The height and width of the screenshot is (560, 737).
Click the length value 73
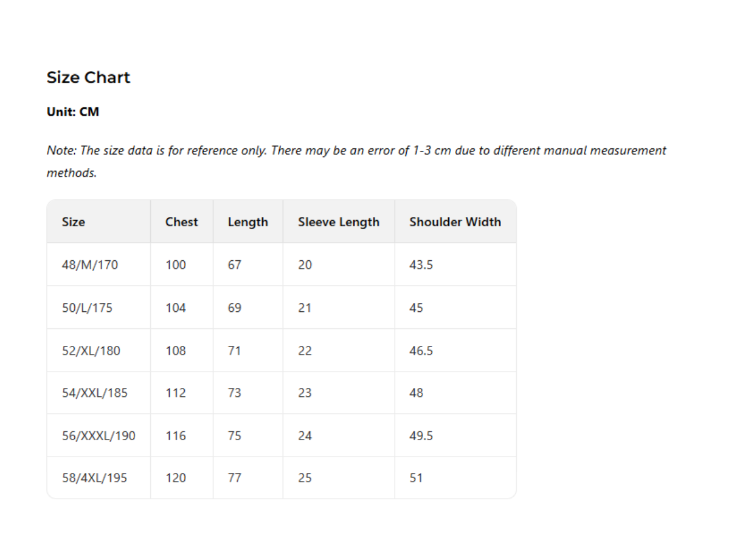coord(235,393)
